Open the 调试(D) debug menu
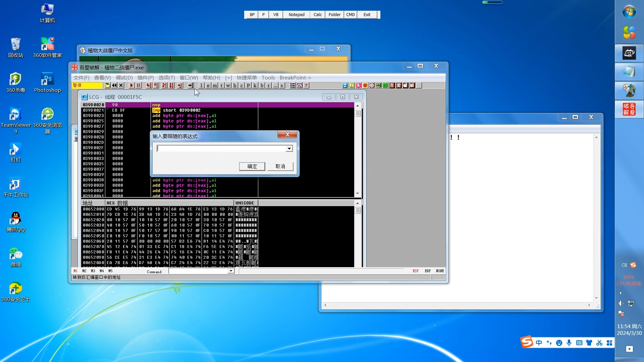Viewport: 644px width, 362px height. coord(124,77)
